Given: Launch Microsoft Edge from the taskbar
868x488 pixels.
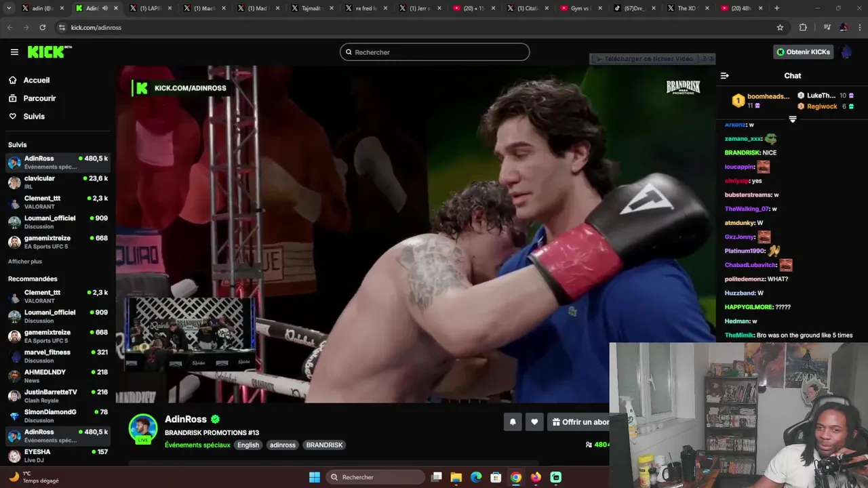Looking at the screenshot, I should click(476, 477).
